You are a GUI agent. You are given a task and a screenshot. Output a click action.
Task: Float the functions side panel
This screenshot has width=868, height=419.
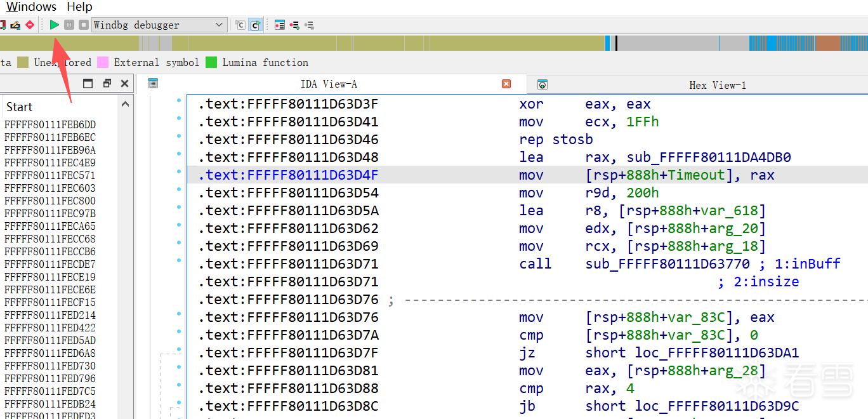click(x=107, y=83)
